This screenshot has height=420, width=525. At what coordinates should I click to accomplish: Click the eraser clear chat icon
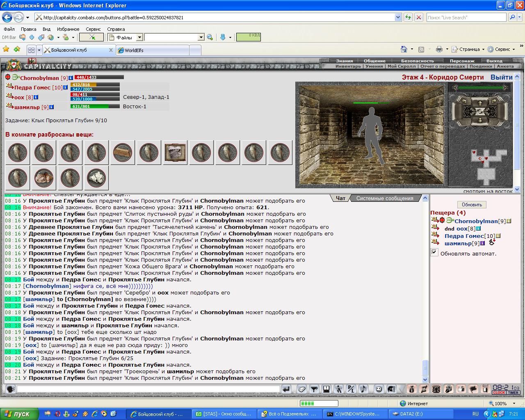[301, 389]
